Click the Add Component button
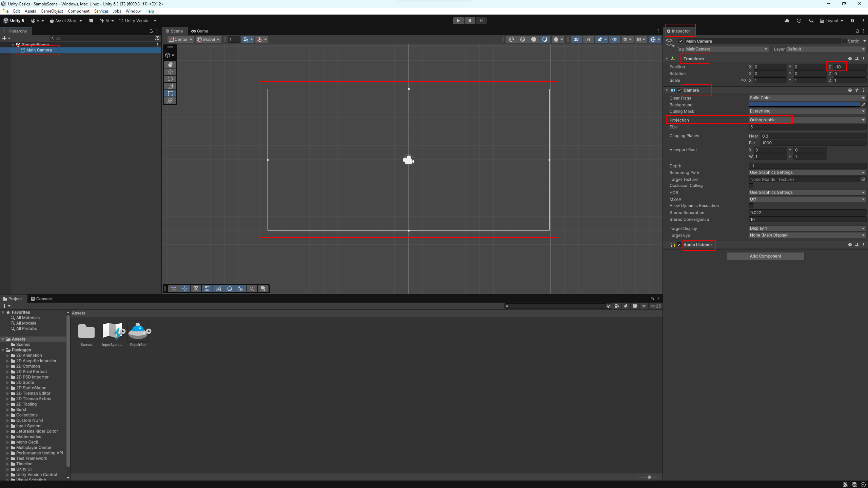This screenshot has height=488, width=868. click(765, 256)
